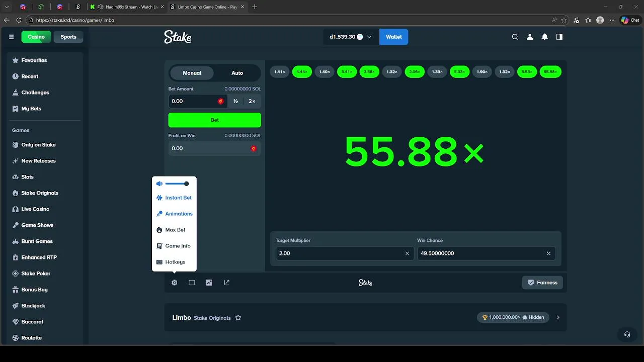This screenshot has height=362, width=644.
Task: Open the Chat button in the browser toolbar
Action: pos(630,20)
